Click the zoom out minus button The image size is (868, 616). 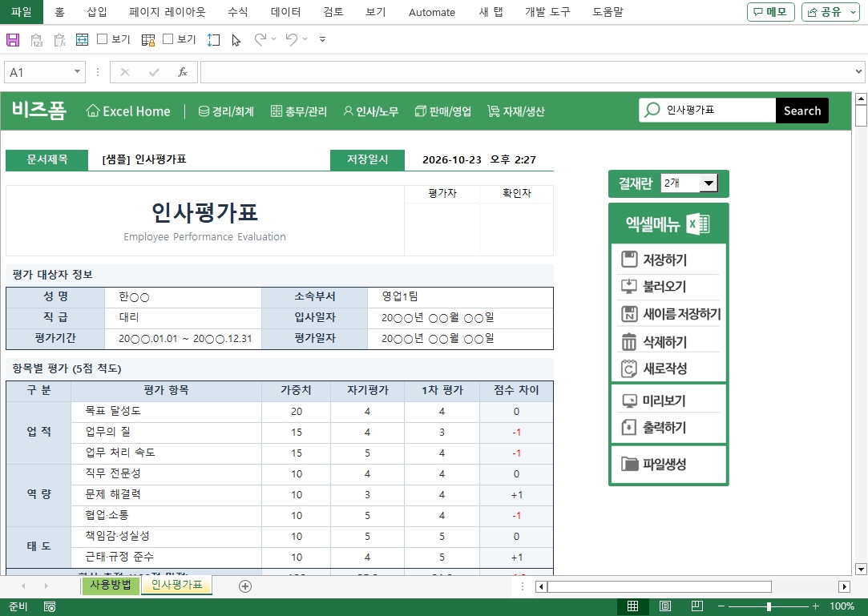click(721, 606)
